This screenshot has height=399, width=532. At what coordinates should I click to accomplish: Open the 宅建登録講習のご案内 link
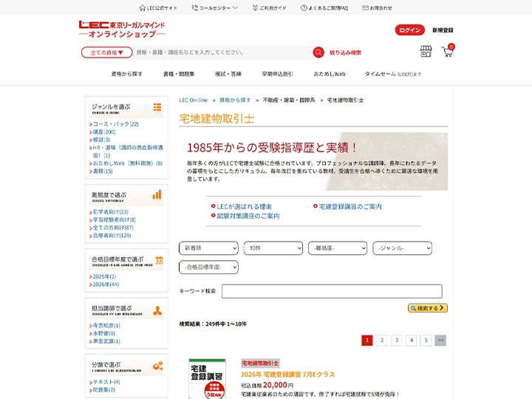[350, 206]
